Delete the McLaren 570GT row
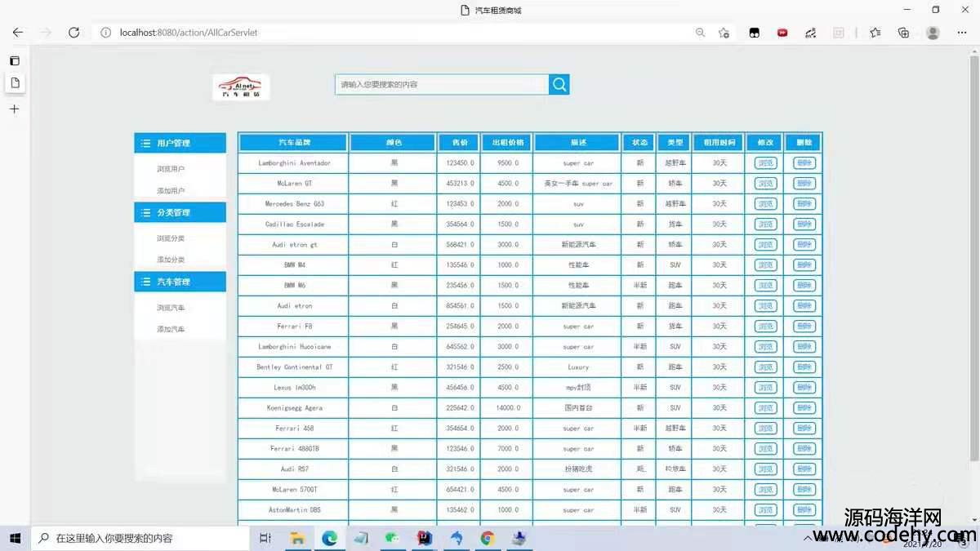The height and width of the screenshot is (551, 980). [x=804, y=490]
